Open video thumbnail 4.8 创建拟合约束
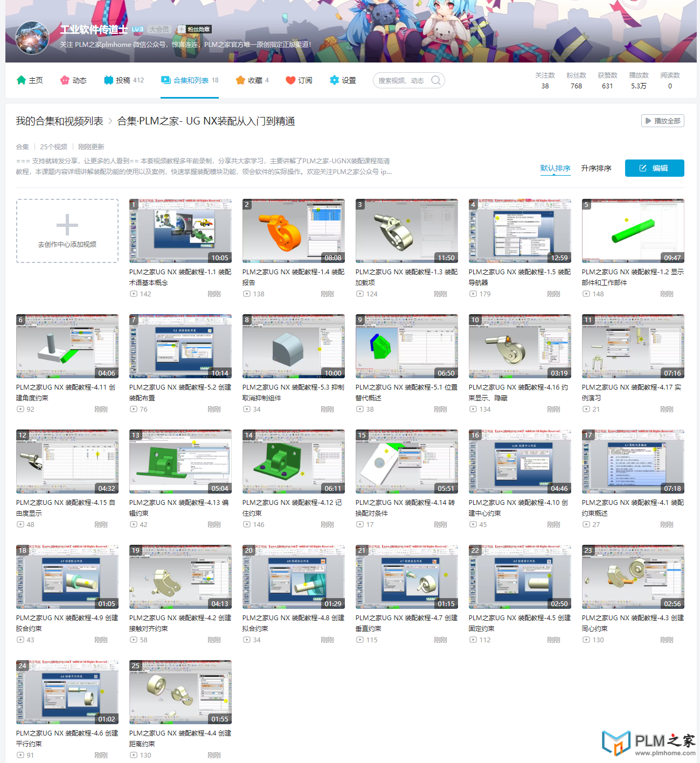Image resolution: width=700 pixels, height=763 pixels. click(x=294, y=577)
